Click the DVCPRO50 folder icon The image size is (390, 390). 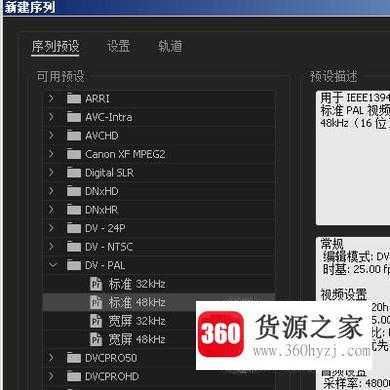(74, 357)
